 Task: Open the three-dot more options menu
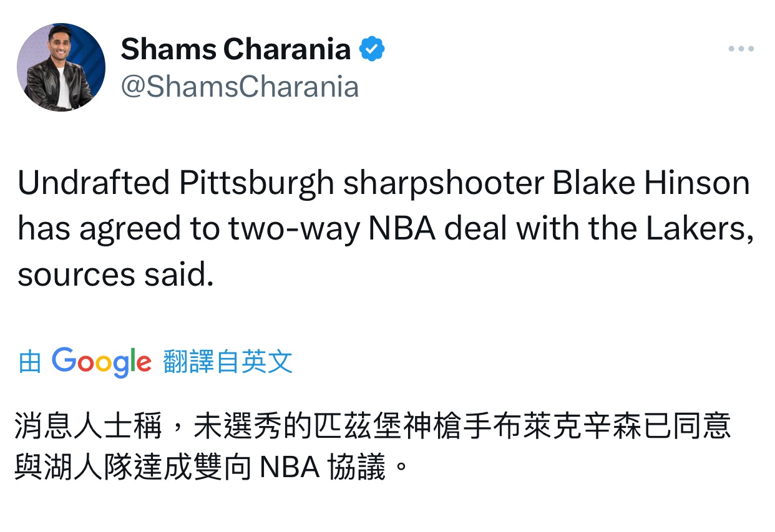[741, 49]
